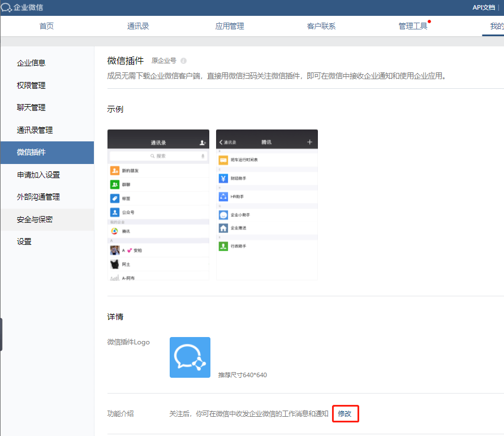
Task: Click the 企业微信 logo icon
Action: click(6, 7)
